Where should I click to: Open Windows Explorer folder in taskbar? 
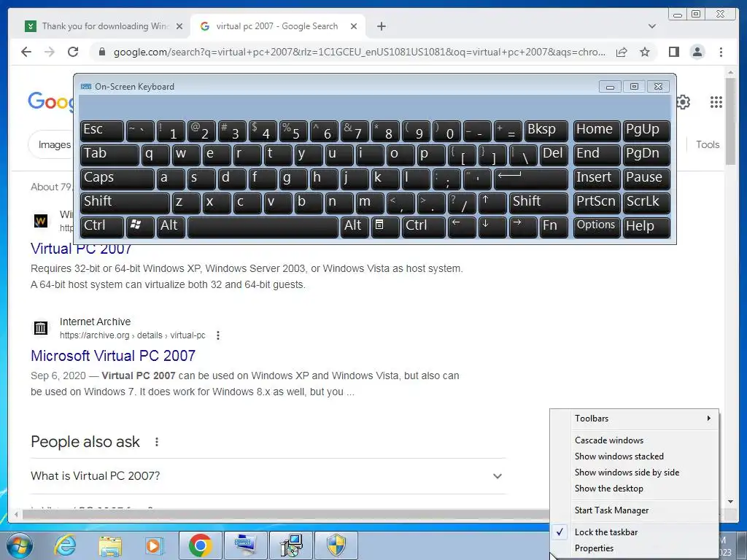tap(109, 545)
